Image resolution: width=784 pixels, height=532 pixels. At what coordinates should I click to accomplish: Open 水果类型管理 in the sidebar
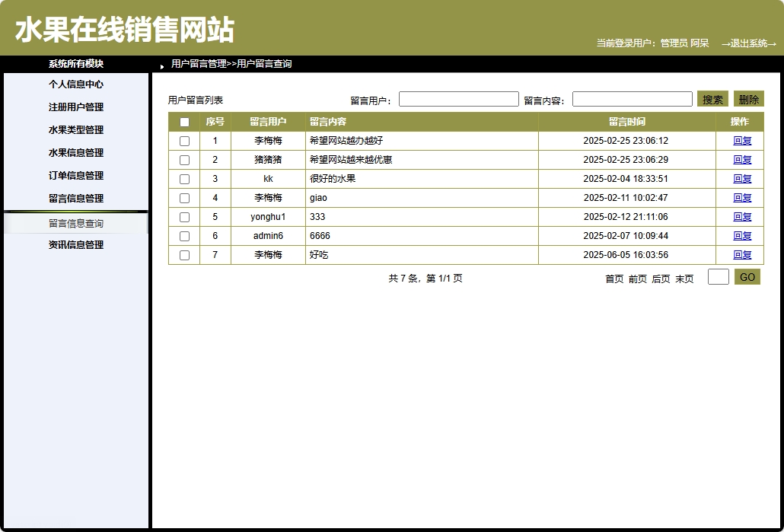tap(75, 129)
